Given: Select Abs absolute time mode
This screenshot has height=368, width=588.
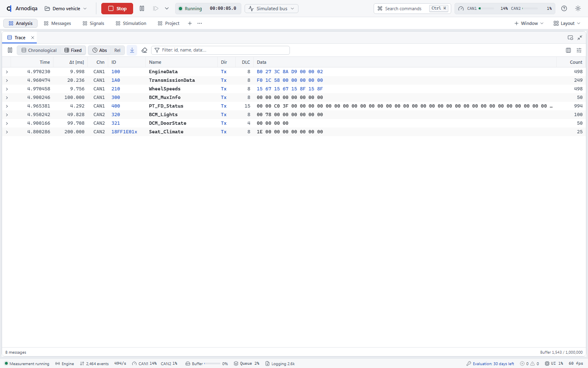Looking at the screenshot, I should pos(100,50).
